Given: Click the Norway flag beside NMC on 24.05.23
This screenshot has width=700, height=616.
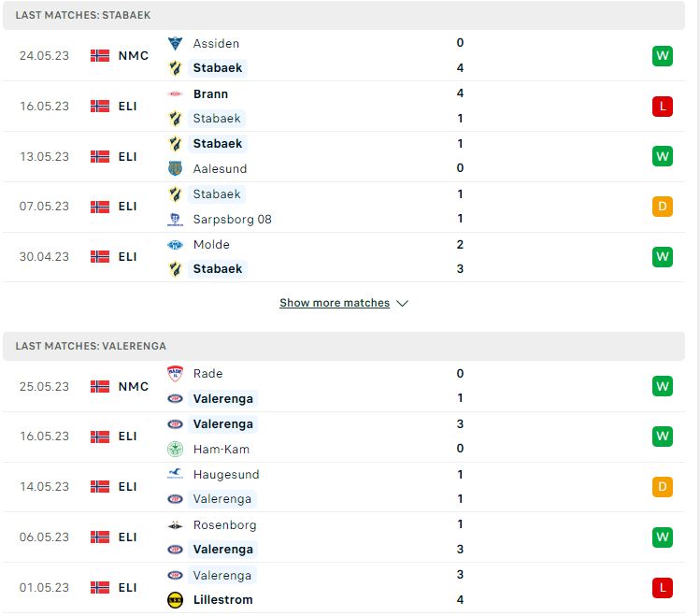Looking at the screenshot, I should [100, 56].
